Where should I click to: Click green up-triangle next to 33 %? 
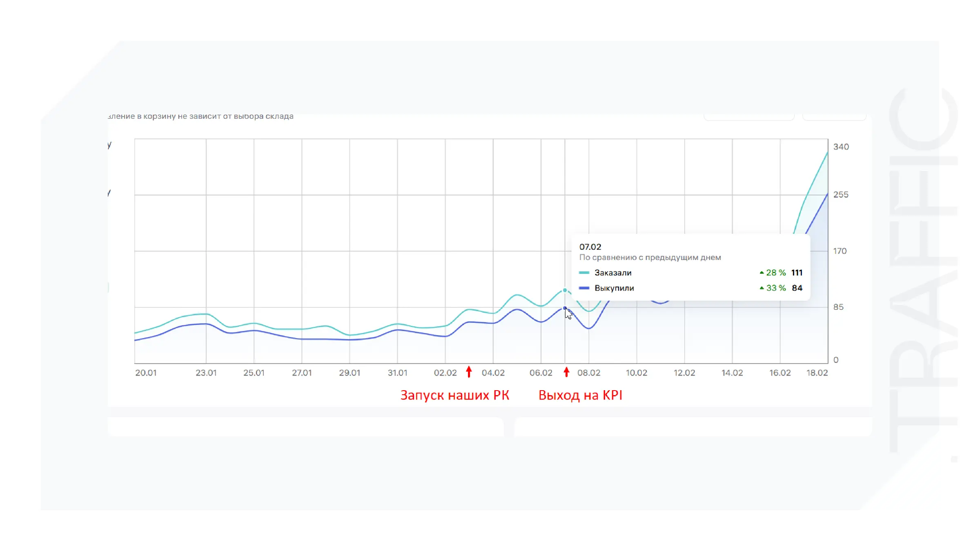(x=762, y=288)
